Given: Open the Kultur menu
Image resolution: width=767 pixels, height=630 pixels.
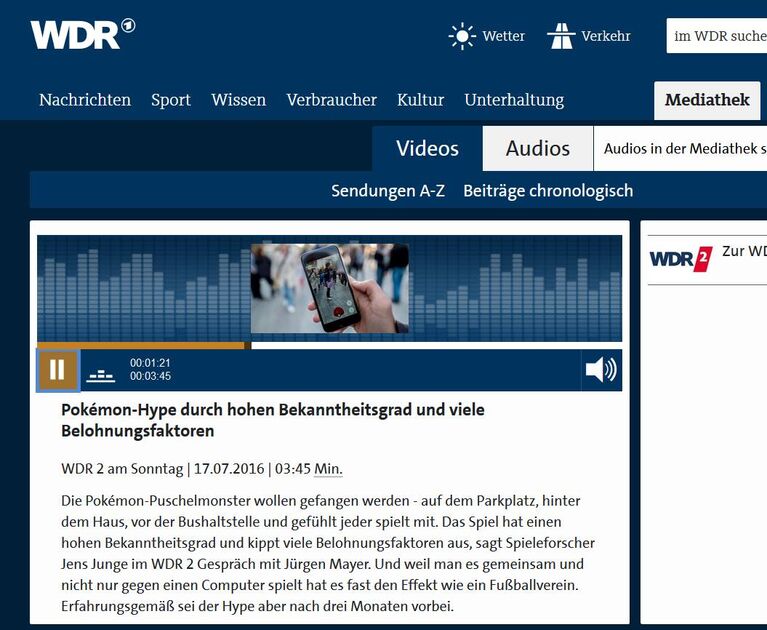Looking at the screenshot, I should pos(421,100).
